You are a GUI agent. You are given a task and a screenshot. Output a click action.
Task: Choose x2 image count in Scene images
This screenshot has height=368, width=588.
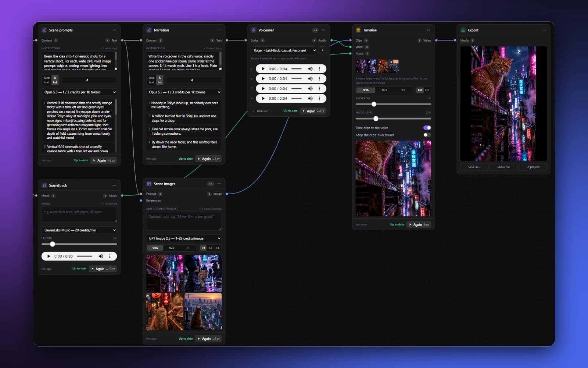pyautogui.click(x=210, y=248)
